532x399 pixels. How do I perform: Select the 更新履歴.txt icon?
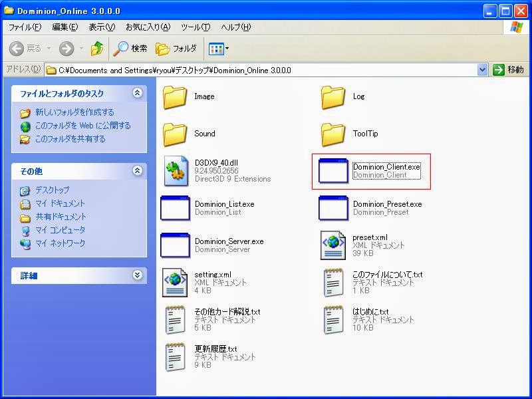176,357
